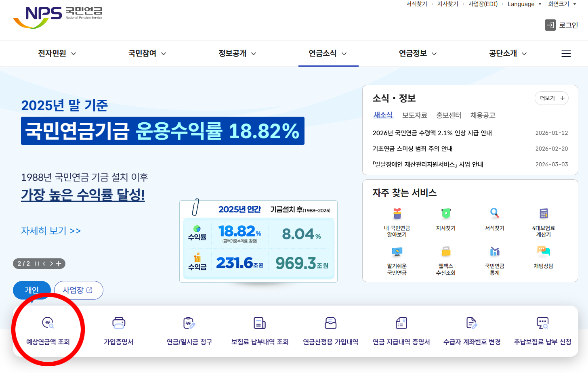Viewport: 588px width, 373px height.
Task: Switch to the 채용공고 tab
Action: point(483,115)
